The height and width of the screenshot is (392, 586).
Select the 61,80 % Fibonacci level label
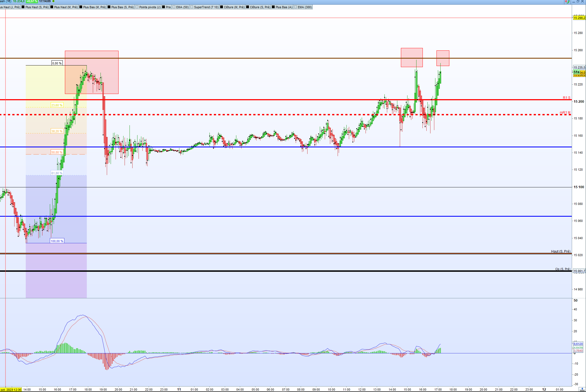(57, 173)
